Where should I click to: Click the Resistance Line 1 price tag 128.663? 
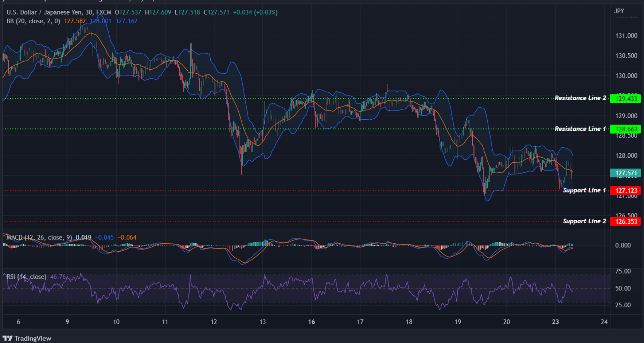click(x=625, y=129)
